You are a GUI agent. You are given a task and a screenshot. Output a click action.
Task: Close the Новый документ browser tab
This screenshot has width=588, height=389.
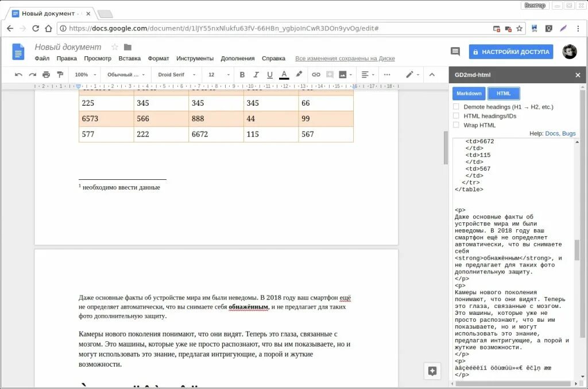[88, 14]
